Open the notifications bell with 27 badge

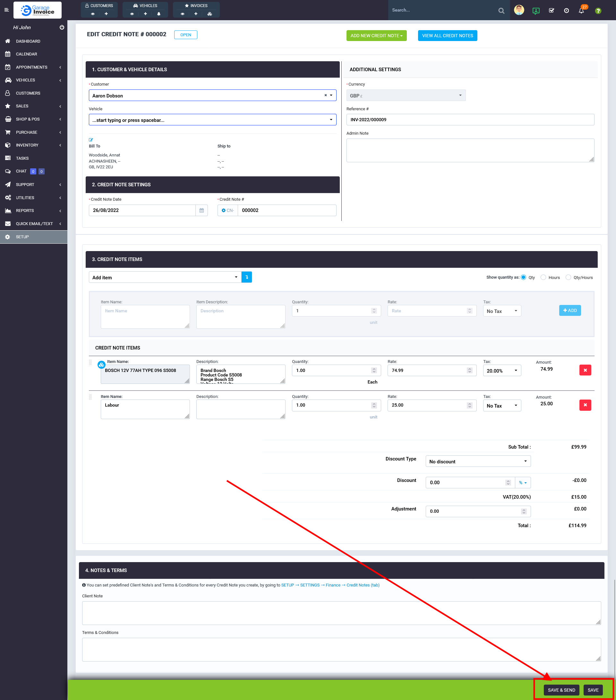581,11
